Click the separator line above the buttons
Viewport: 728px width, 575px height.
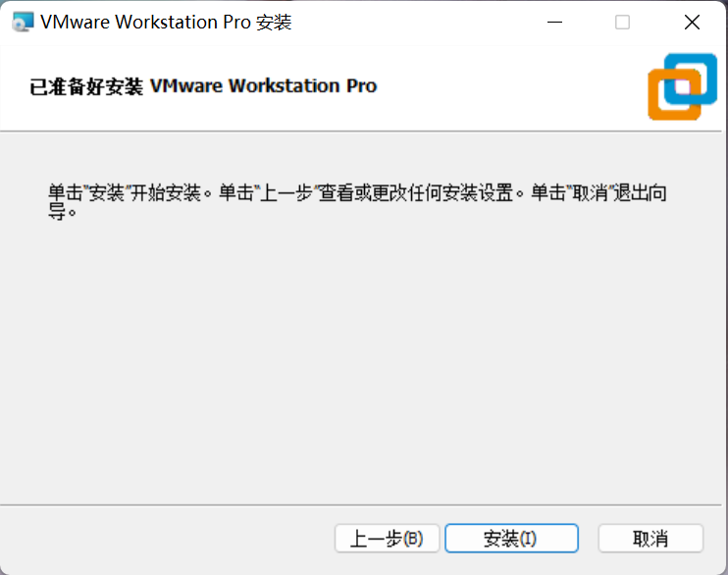point(363,505)
